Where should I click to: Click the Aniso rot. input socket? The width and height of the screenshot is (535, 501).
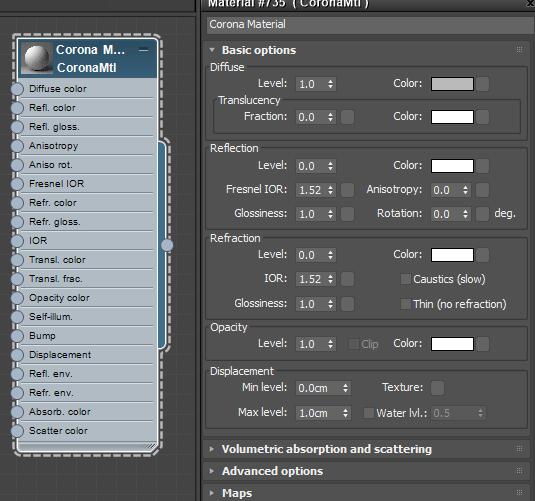pos(17,165)
